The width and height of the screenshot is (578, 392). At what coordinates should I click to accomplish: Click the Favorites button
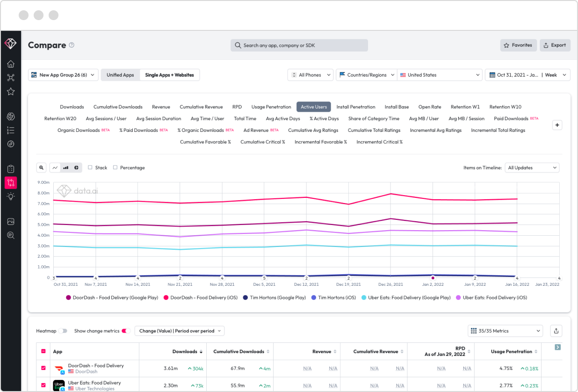pos(518,45)
